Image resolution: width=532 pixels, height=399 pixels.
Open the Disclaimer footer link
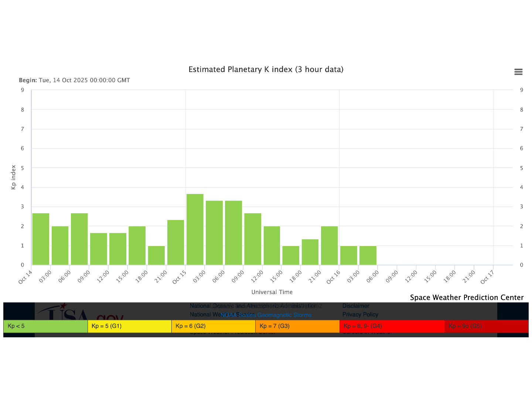[356, 306]
